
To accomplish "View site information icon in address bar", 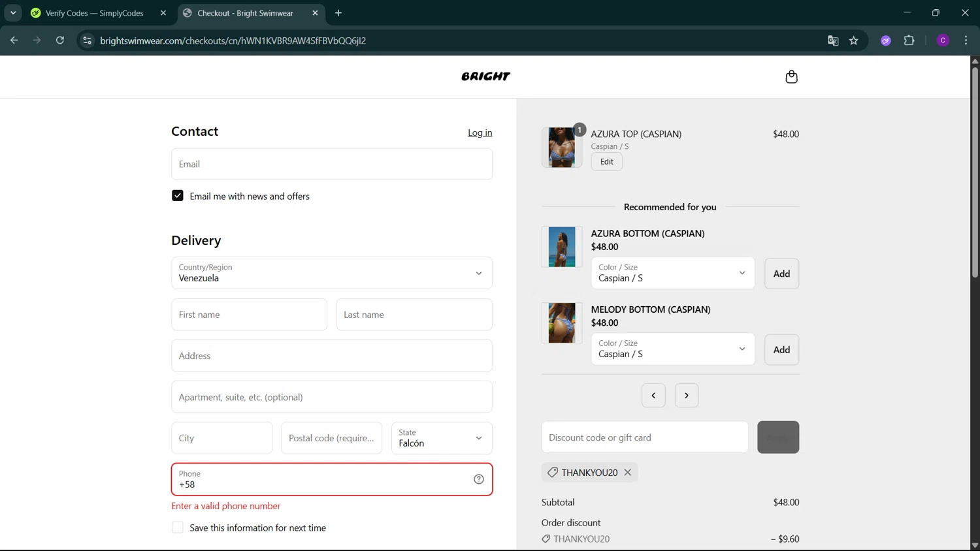I will (87, 40).
